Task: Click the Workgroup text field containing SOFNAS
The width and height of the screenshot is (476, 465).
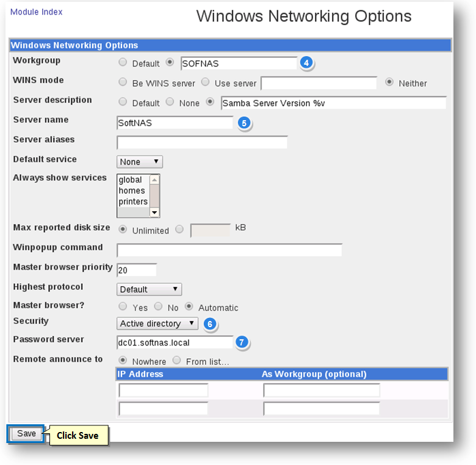Action: [239, 63]
